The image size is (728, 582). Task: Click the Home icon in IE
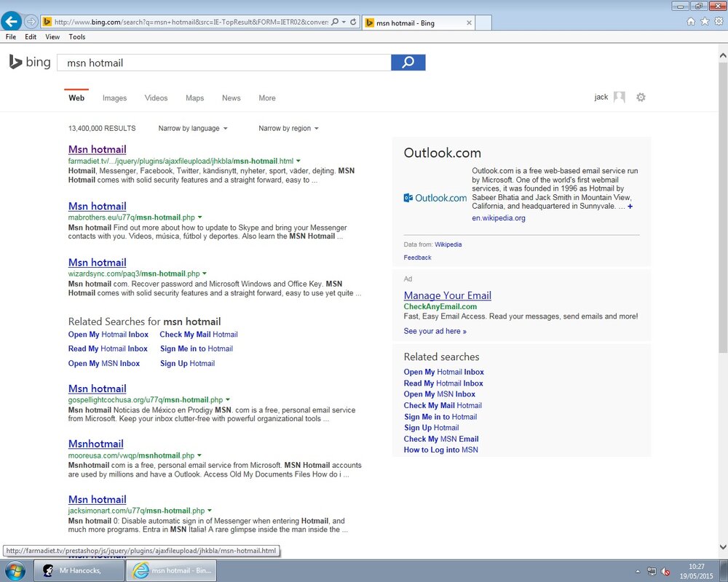pyautogui.click(x=691, y=21)
